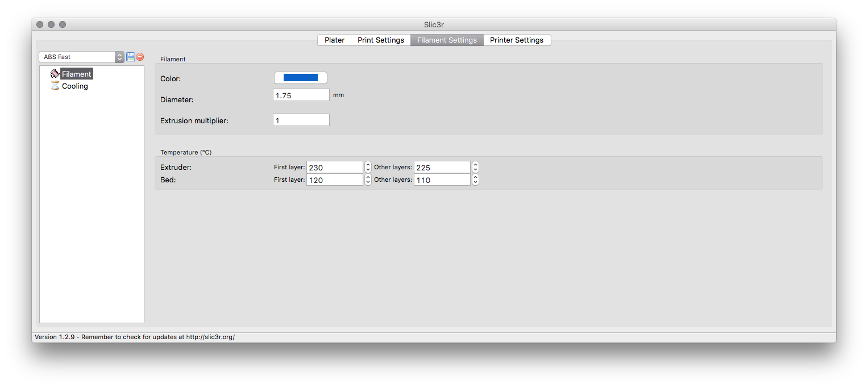
Task: Open the Print Settings tab
Action: [380, 40]
